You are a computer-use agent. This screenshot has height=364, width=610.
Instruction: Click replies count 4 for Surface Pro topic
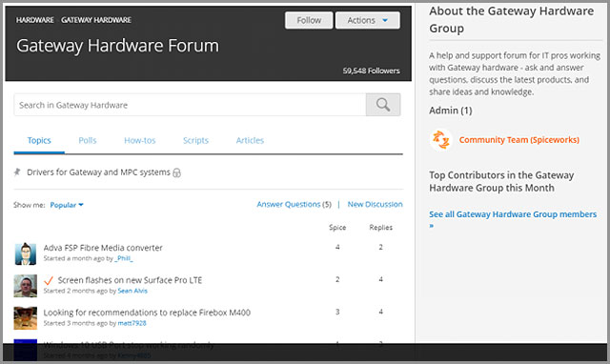(x=381, y=279)
